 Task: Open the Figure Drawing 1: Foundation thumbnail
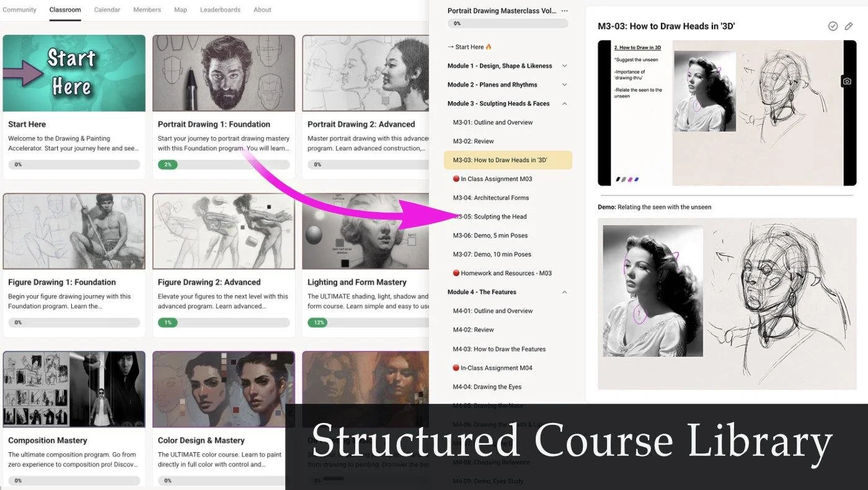[74, 231]
